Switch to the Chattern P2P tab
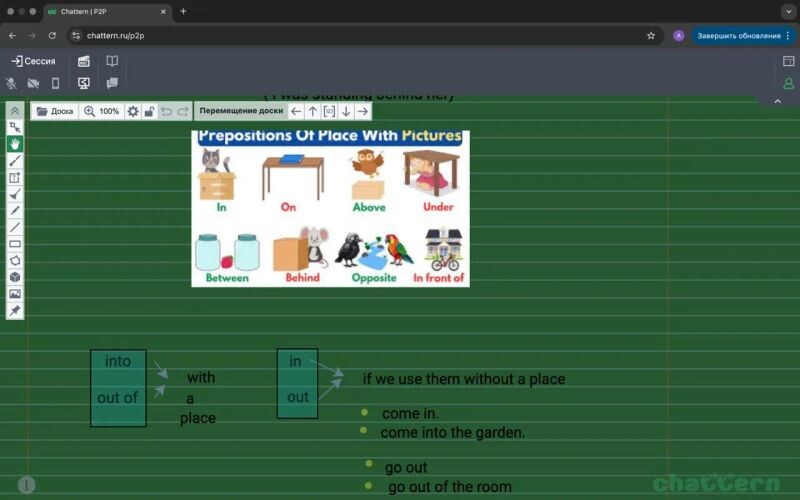Screen dimensions: 800x500 107,11
